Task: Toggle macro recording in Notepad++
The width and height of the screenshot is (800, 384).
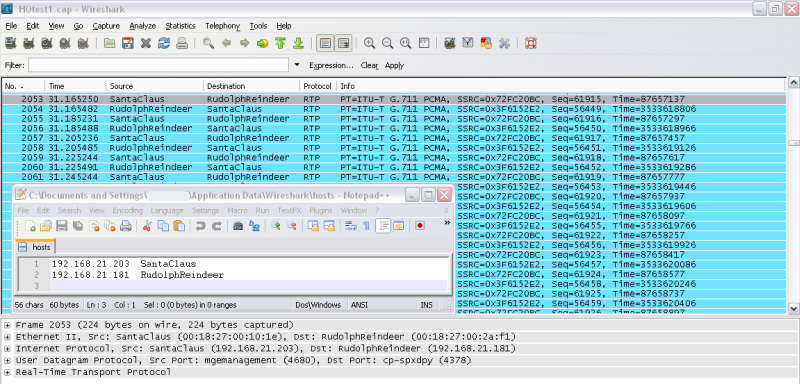Action: (420, 225)
